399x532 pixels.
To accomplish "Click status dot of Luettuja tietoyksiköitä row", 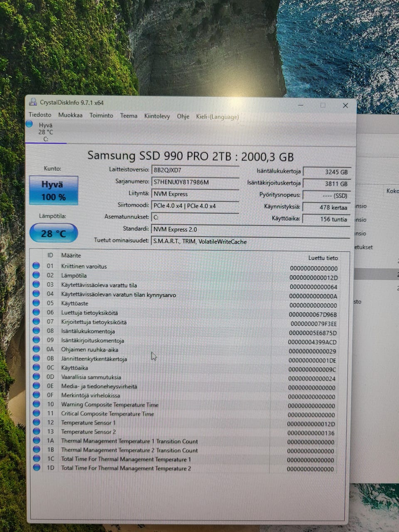I will [x=36, y=312].
